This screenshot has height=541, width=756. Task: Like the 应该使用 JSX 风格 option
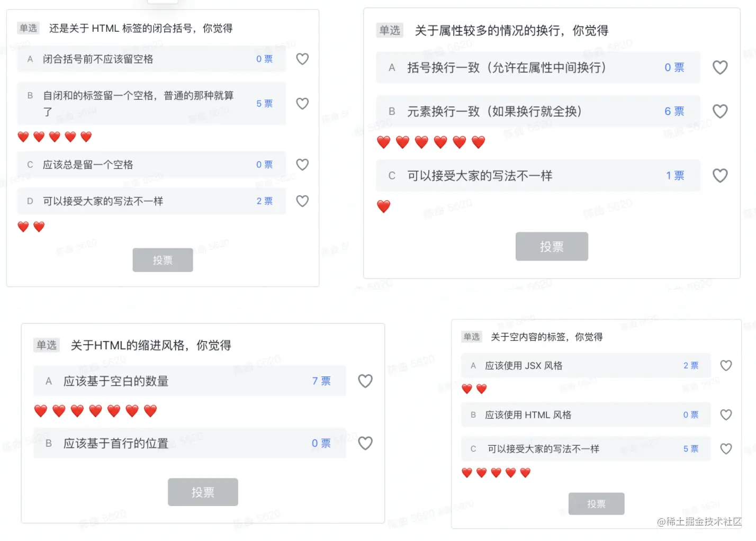pos(726,365)
